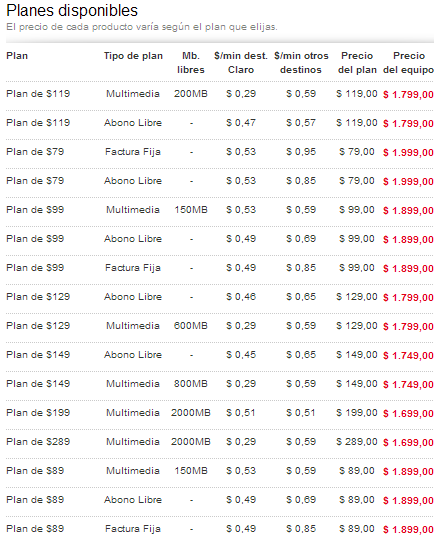The width and height of the screenshot is (434, 536).
Task: Click the Planes disponibles heading
Action: [x=72, y=11]
